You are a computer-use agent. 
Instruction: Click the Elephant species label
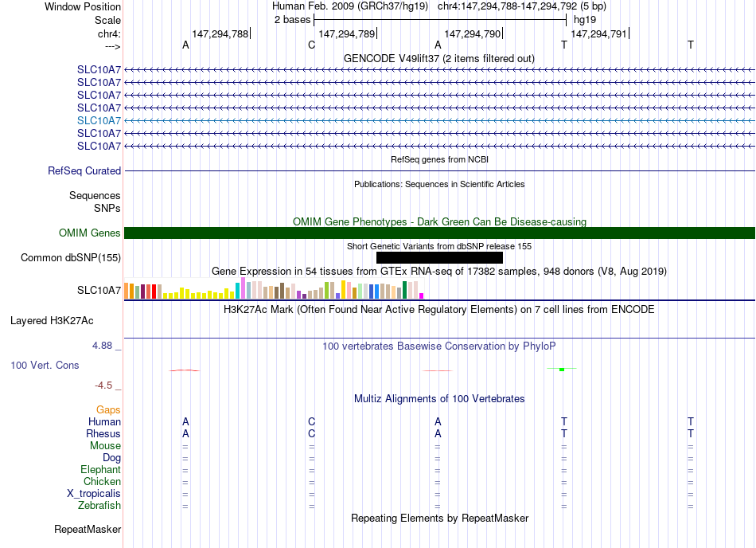coord(101,469)
